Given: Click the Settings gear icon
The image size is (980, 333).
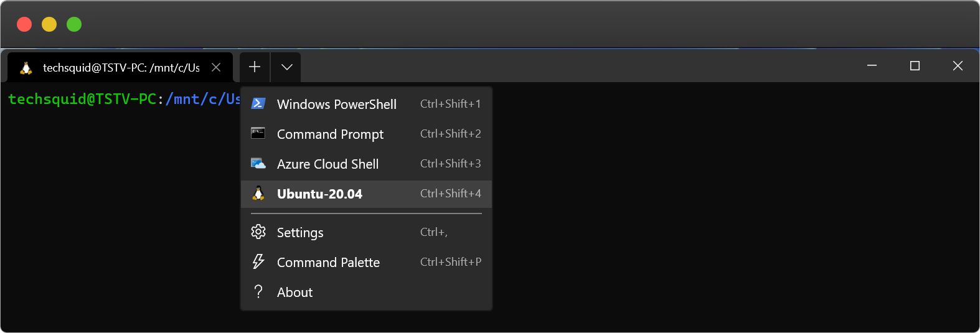Looking at the screenshot, I should pyautogui.click(x=258, y=232).
